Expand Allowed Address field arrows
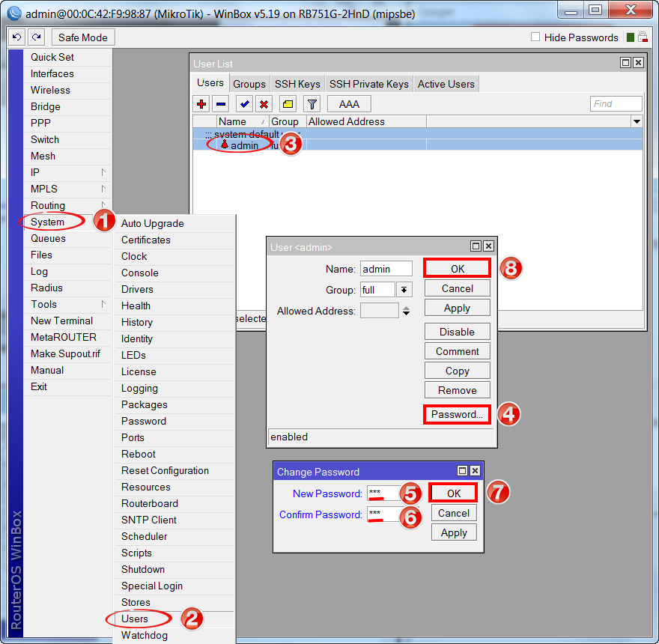Screen dimensions: 659x644 [x=406, y=311]
